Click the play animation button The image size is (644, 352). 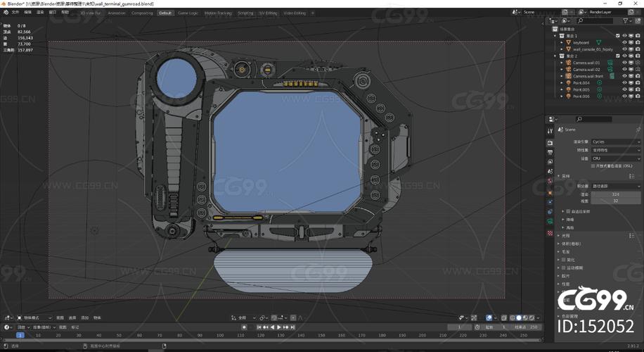(x=280, y=327)
